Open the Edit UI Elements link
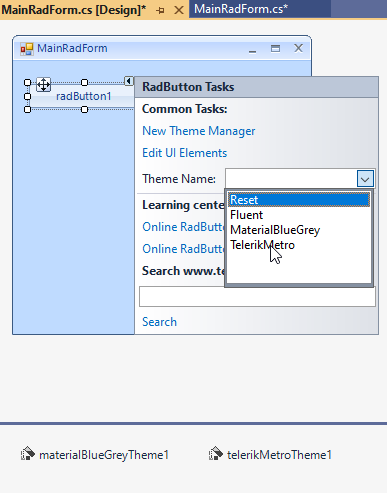The image size is (387, 493). (185, 153)
